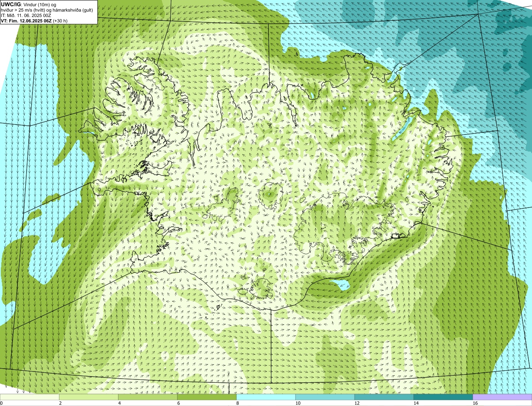Click the light green 2–4 m/s scale segment
This screenshot has height=406, width=532.
click(x=89, y=397)
